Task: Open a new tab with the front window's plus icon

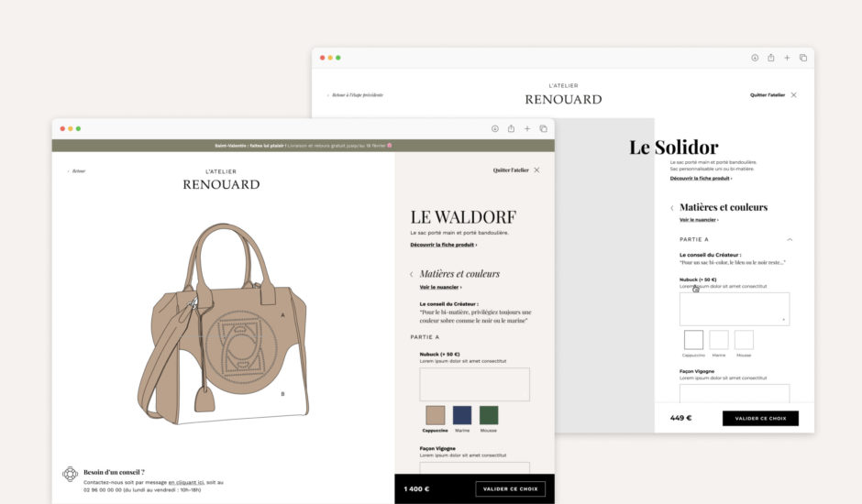Action: coord(526,128)
